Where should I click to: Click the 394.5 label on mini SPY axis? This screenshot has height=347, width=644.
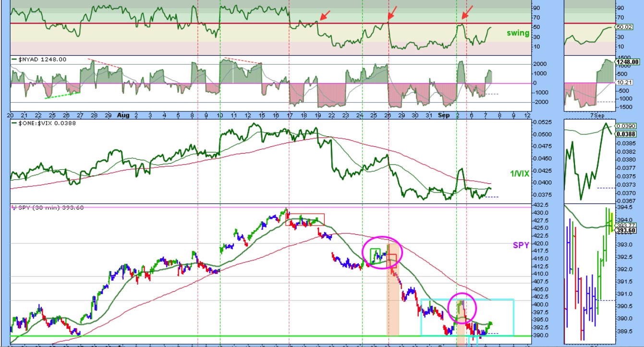tap(624, 207)
